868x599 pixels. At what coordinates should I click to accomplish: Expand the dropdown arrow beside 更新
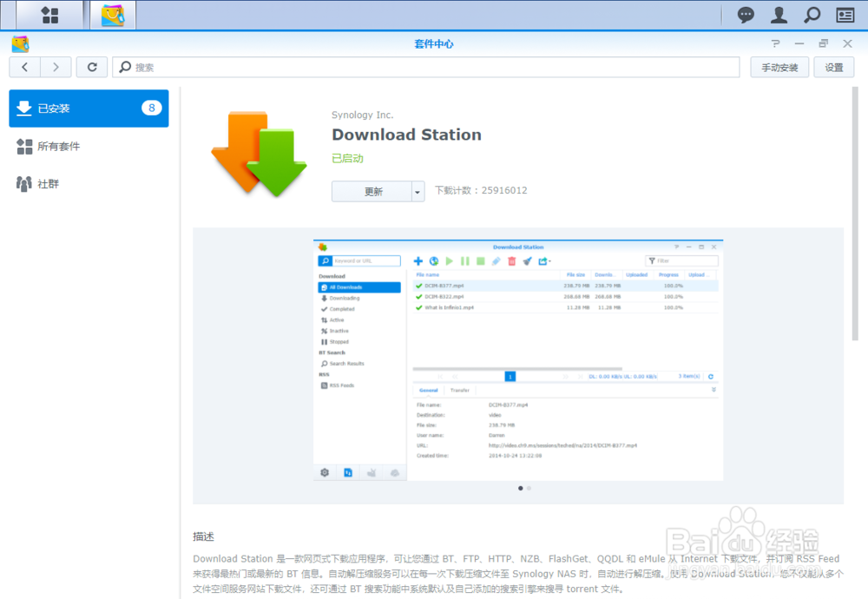coord(418,192)
